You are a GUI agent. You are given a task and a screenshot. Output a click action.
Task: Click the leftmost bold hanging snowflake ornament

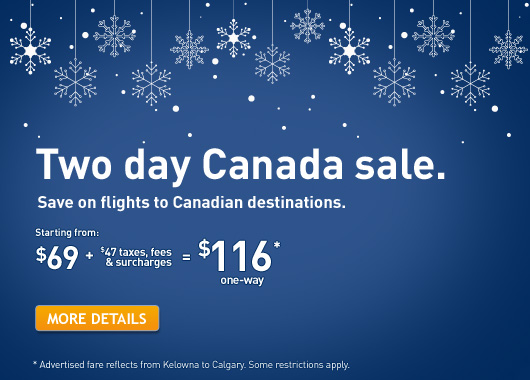tap(30, 51)
